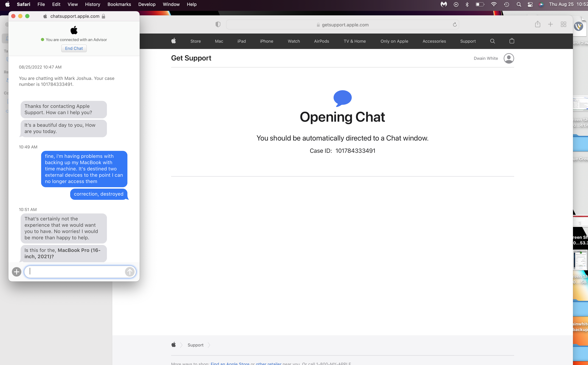Open the History menu
The image size is (588, 365).
click(x=92, y=4)
